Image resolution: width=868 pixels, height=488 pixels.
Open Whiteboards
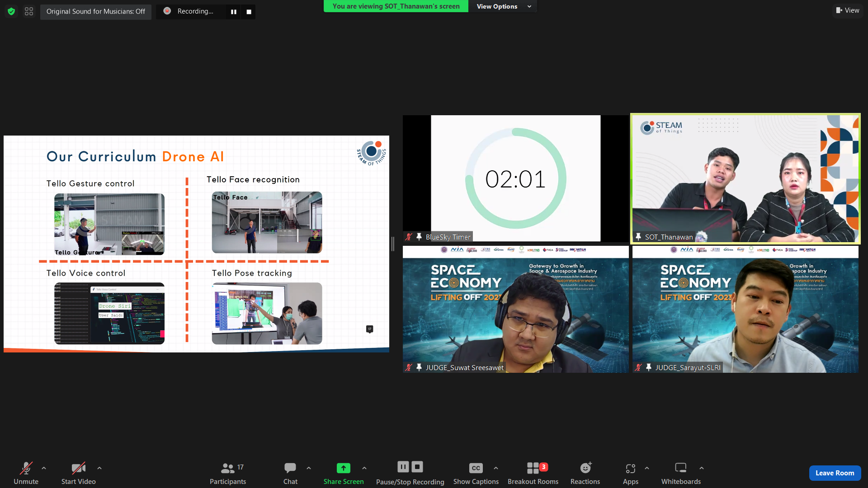pos(681,473)
